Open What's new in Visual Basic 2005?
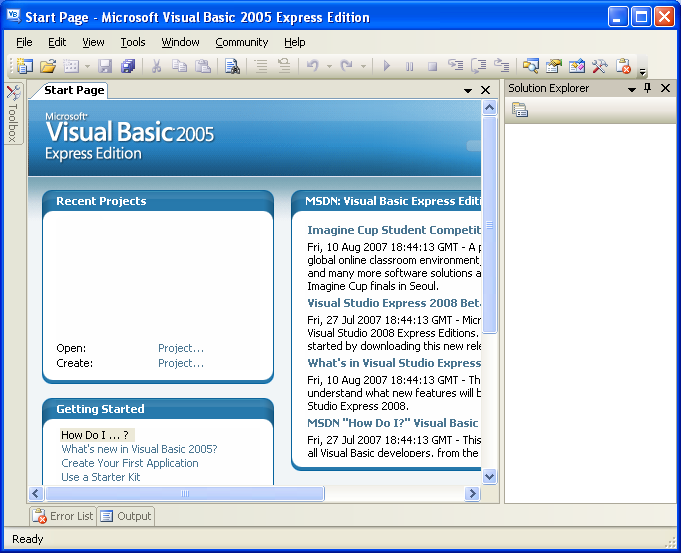The height and width of the screenshot is (553, 681). click(139, 449)
